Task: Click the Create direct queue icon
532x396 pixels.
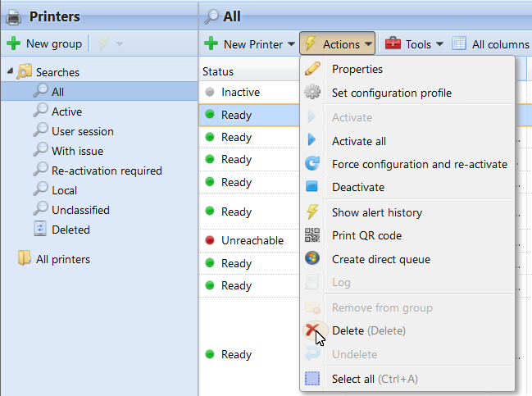Action: [312, 259]
